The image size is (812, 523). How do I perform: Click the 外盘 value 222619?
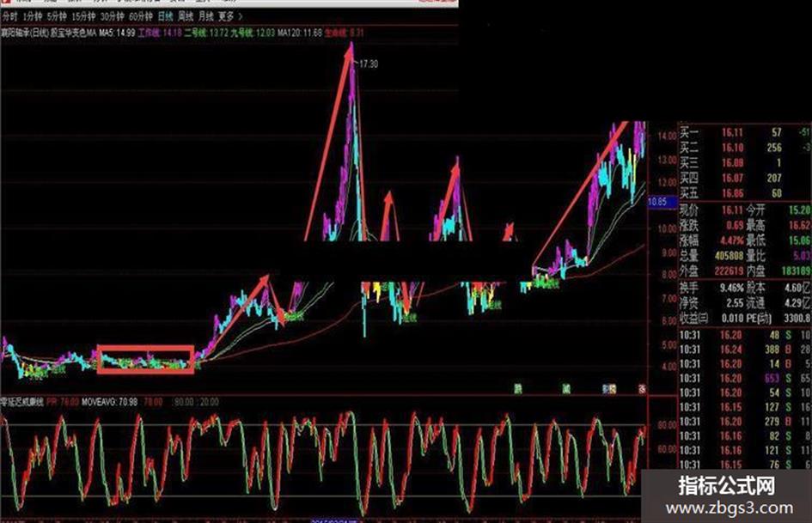pos(729,271)
